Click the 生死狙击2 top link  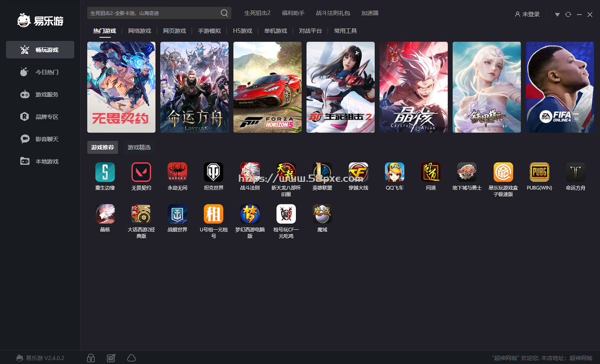point(257,13)
